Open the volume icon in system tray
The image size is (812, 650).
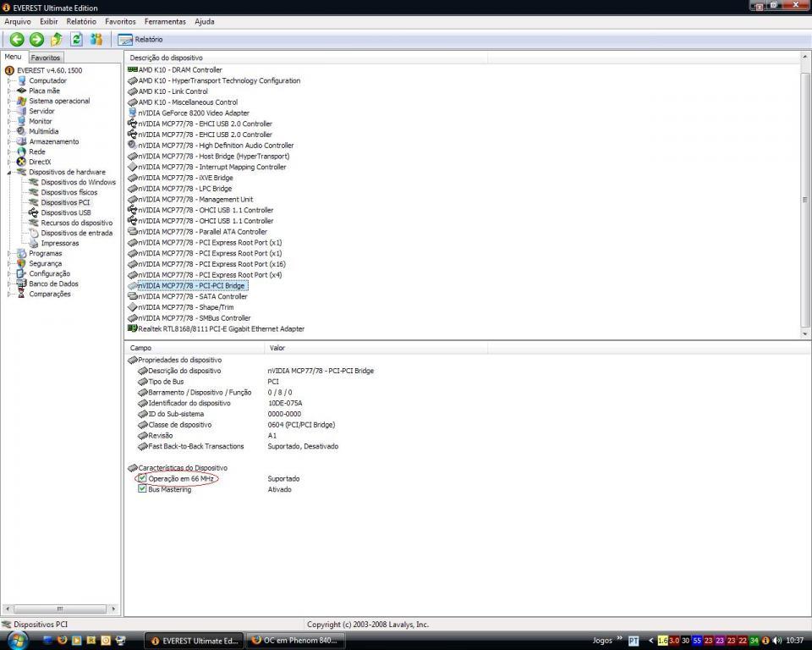tap(777, 641)
